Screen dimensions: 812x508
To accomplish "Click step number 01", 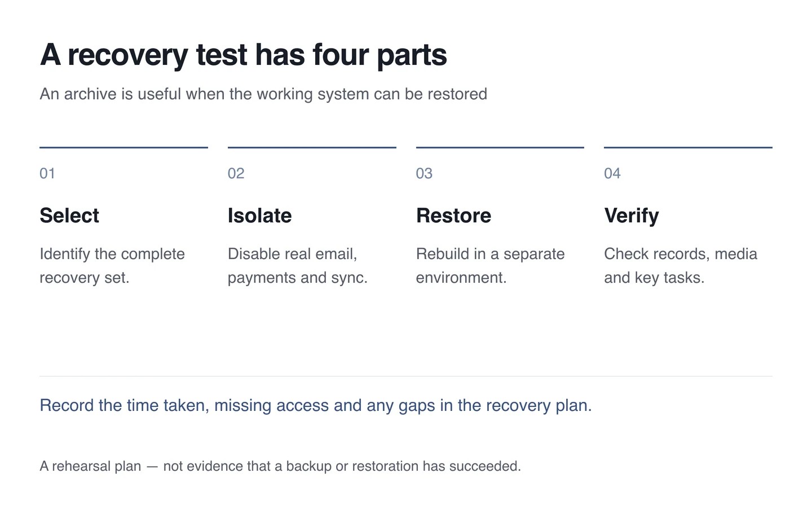I will [47, 173].
